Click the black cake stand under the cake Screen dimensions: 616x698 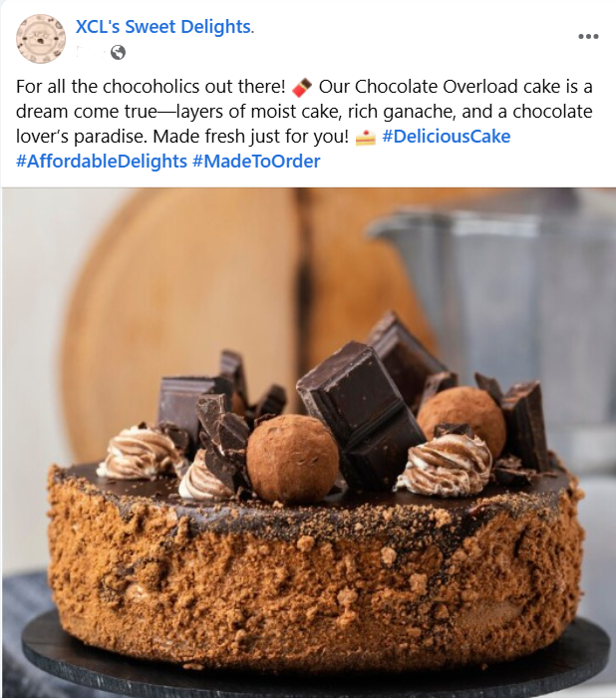(x=312, y=672)
